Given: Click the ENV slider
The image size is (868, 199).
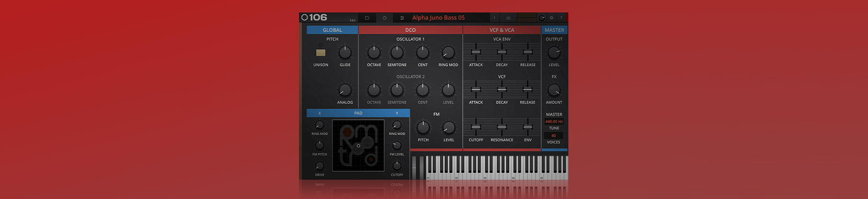Looking at the screenshot, I should [528, 127].
